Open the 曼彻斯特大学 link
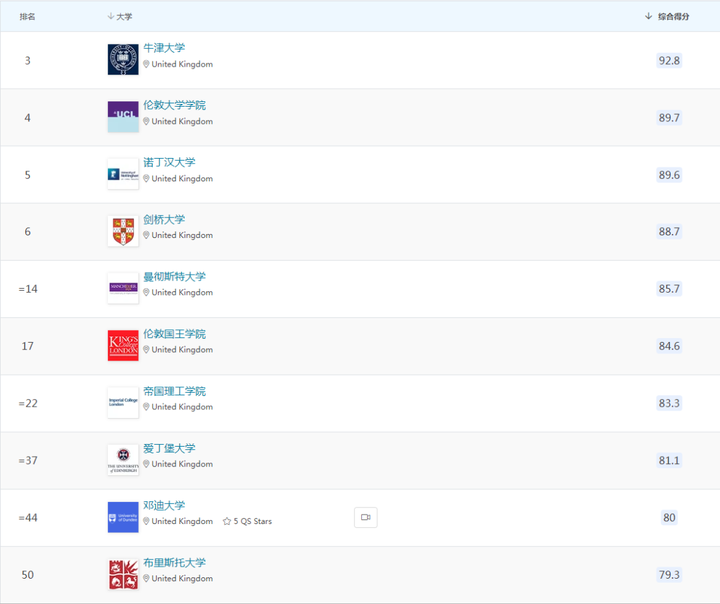This screenshot has width=720, height=604. pyautogui.click(x=174, y=277)
